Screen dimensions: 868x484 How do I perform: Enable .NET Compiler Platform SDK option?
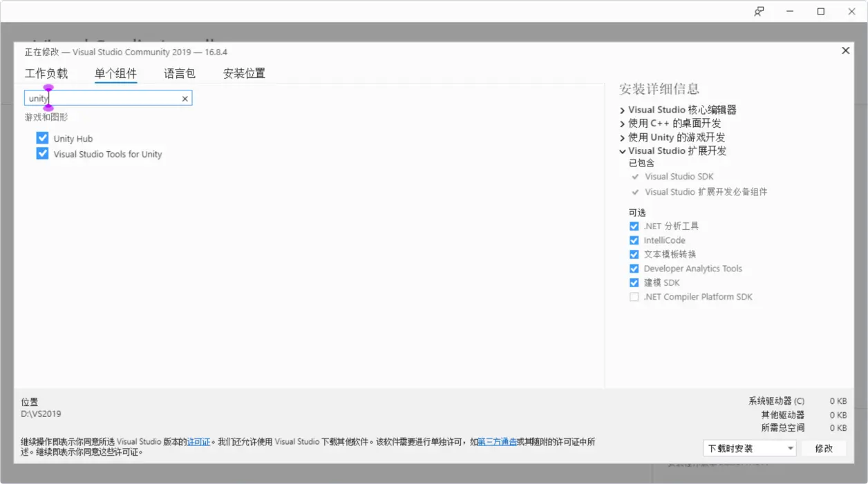point(634,297)
